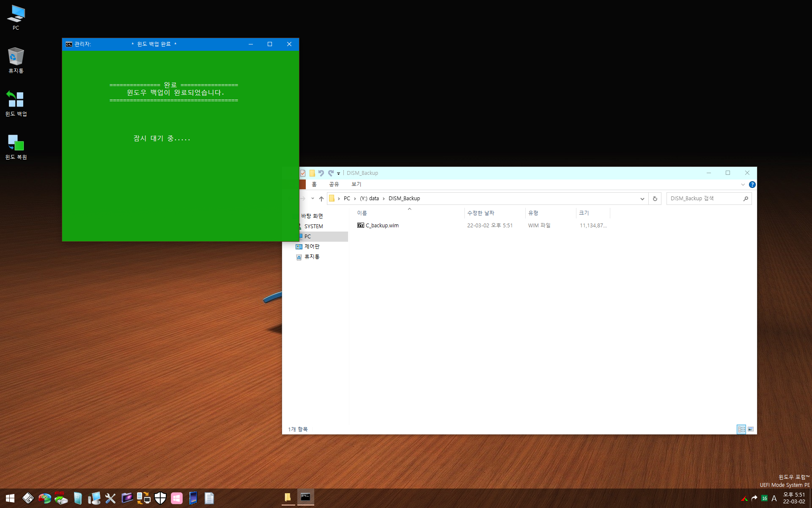Launch the pink Windows logo taskbar icon

click(177, 498)
